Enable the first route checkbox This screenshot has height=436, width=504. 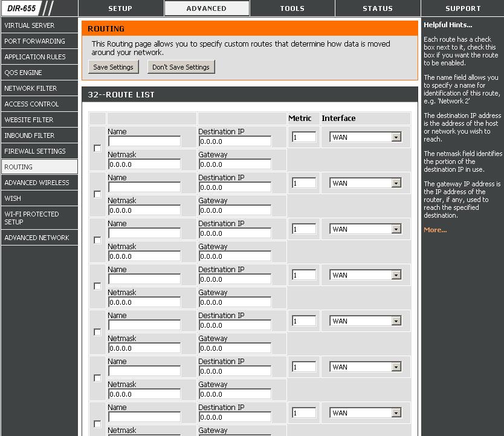[97, 148]
